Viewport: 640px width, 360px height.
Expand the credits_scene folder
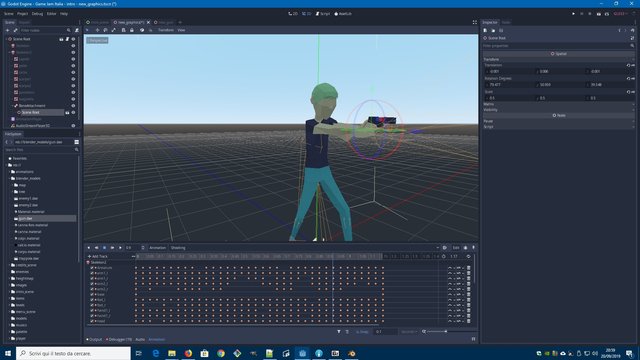tap(10, 265)
